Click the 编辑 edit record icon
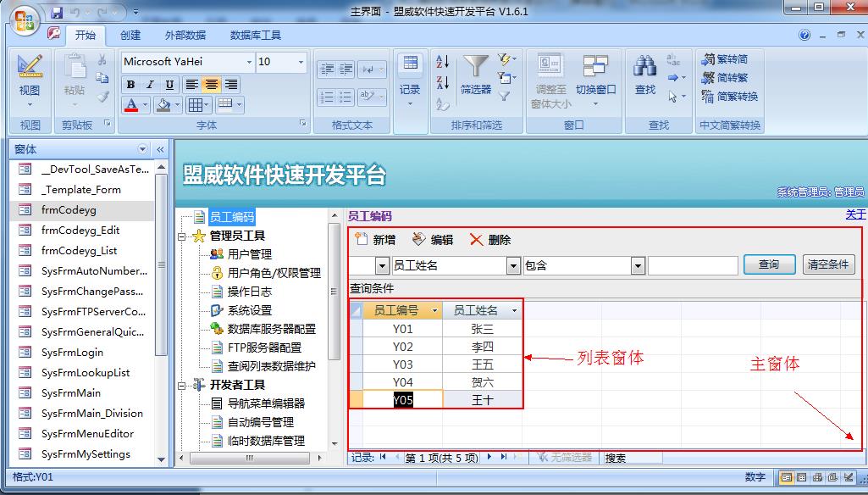This screenshot has height=495, width=868. 419,239
